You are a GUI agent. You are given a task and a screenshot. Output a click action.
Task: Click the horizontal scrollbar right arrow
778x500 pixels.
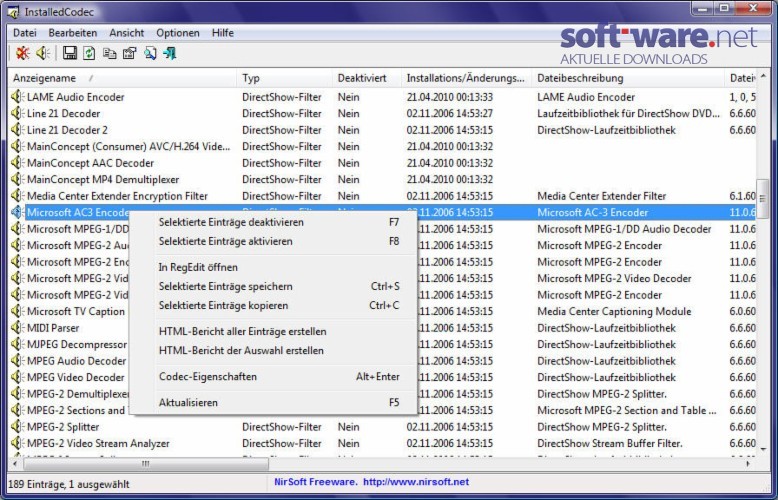click(748, 464)
